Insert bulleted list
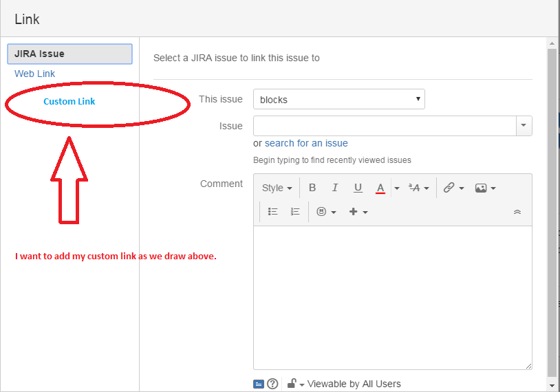Image resolution: width=560 pixels, height=392 pixels. (x=273, y=212)
